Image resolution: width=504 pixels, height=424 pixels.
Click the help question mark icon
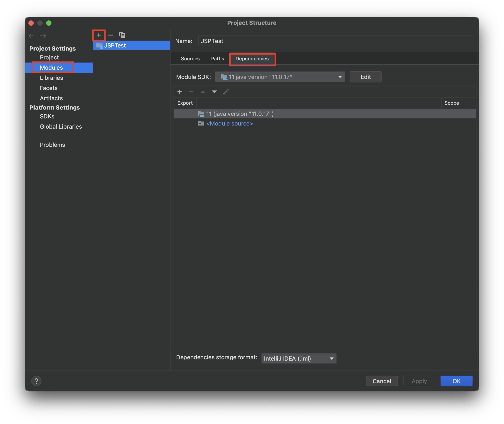point(36,381)
